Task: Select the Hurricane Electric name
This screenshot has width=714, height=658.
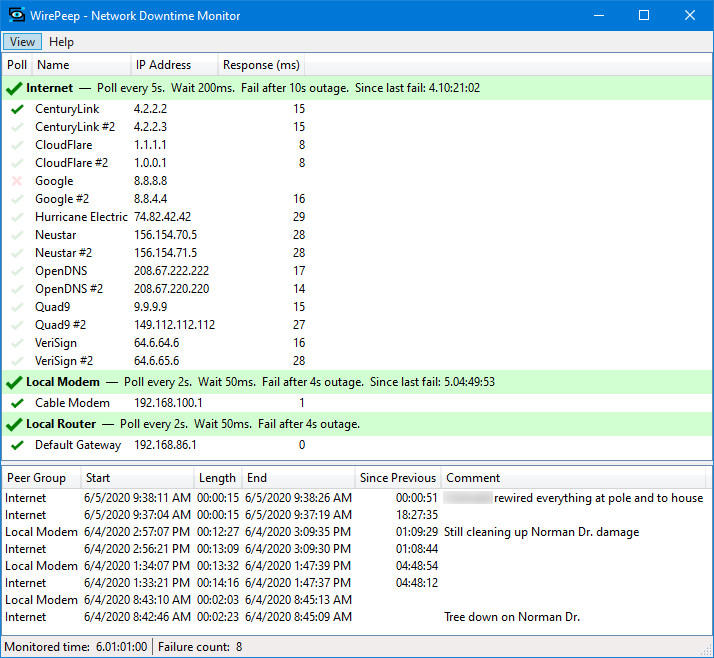Action: click(x=81, y=217)
